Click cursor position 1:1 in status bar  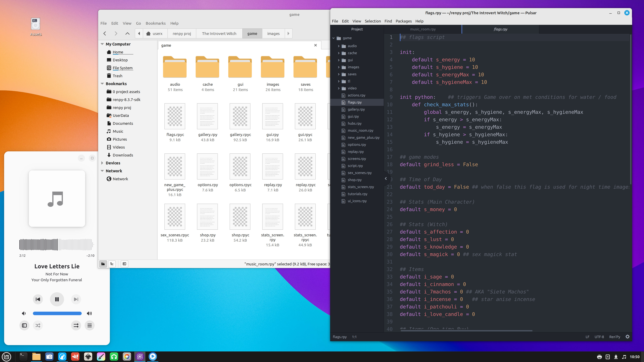(x=354, y=337)
